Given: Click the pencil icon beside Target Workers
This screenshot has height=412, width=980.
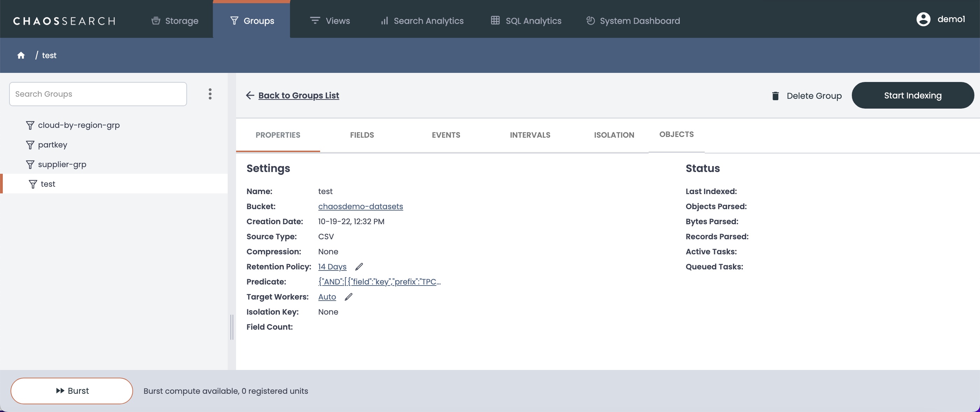Looking at the screenshot, I should click(348, 297).
